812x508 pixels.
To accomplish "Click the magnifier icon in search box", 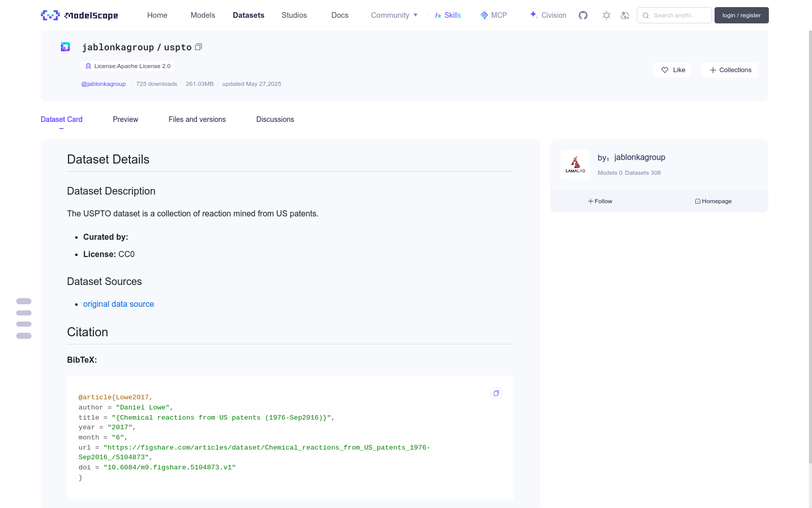I will pos(646,15).
